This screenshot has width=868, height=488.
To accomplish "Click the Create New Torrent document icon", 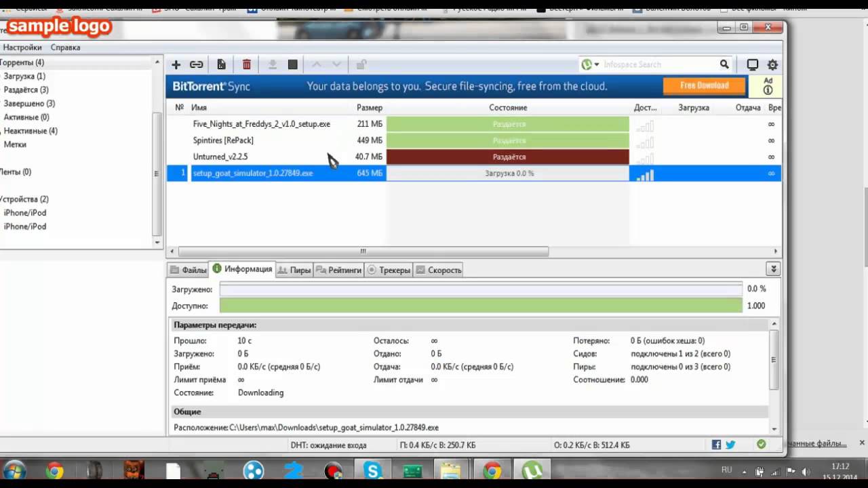I will click(221, 64).
